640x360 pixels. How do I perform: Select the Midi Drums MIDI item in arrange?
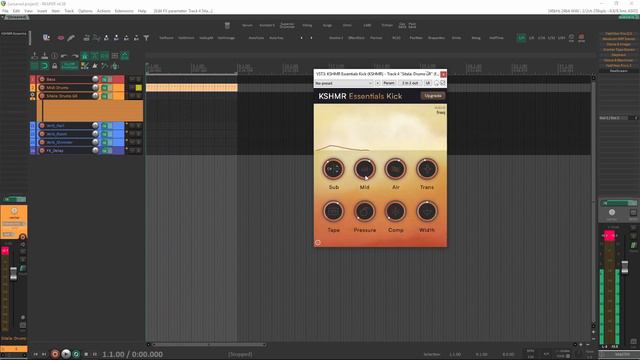191,87
